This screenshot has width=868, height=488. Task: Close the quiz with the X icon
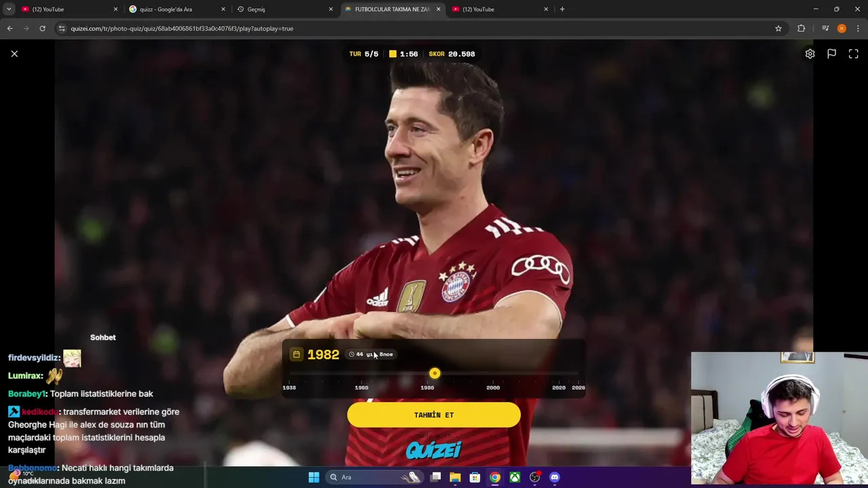(x=14, y=54)
